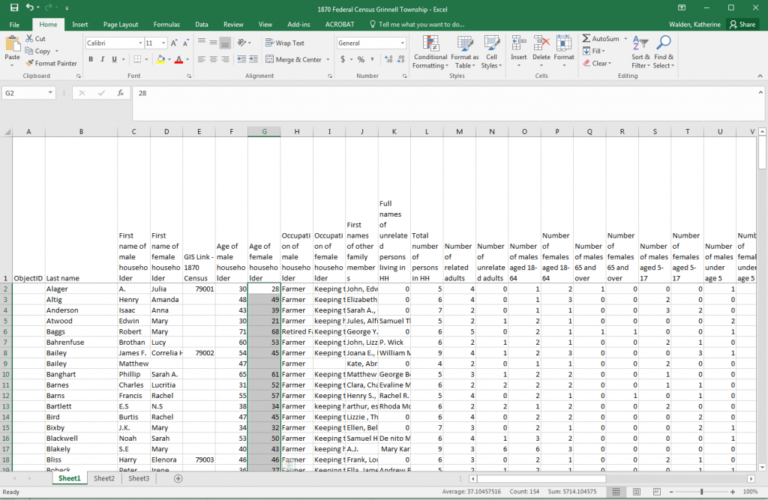Open Merge & Center dropdown arrow
Screen dimensions: 768x500
tap(328, 60)
